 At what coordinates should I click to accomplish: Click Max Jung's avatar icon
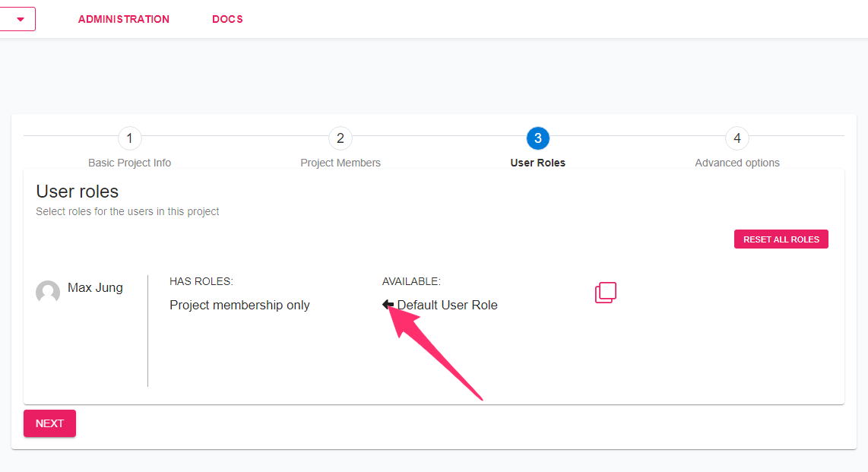click(48, 292)
